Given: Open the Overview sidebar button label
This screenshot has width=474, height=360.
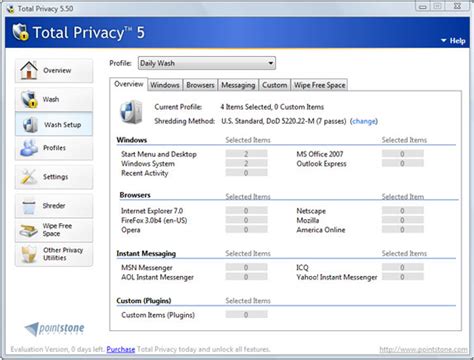Looking at the screenshot, I should coord(57,70).
